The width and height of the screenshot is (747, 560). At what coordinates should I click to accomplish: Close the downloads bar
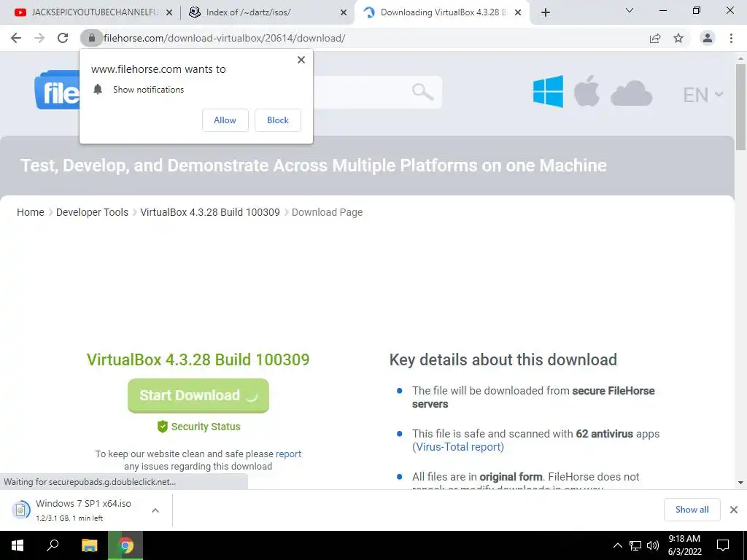[x=734, y=510]
